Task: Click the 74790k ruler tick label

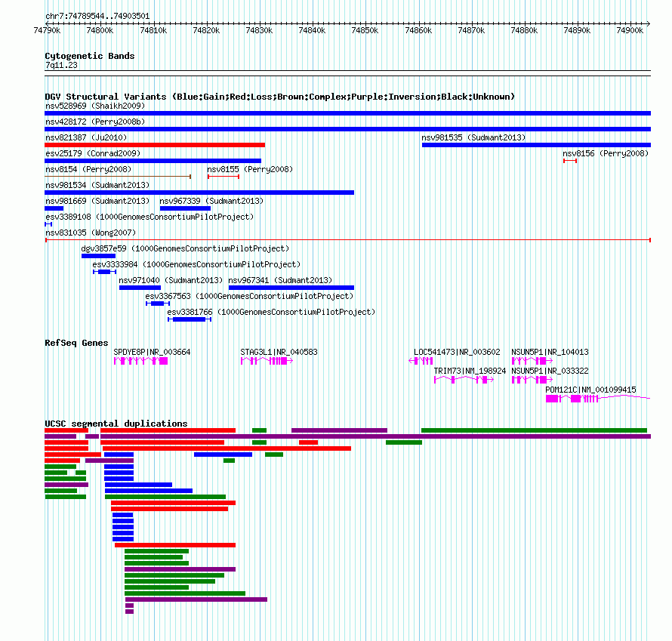Action: (47, 30)
